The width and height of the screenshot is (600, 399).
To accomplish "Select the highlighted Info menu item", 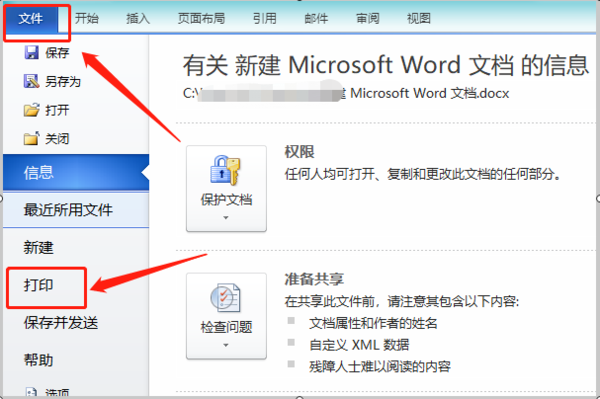I will (x=76, y=172).
